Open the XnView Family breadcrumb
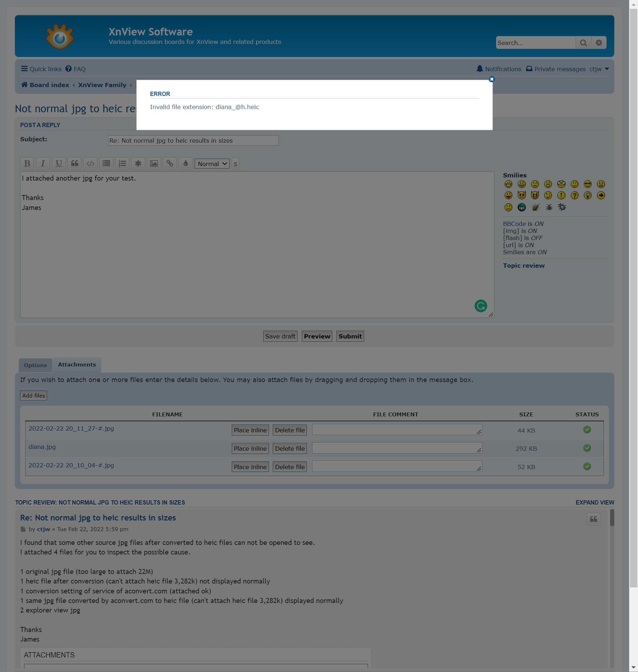The image size is (638, 672). [102, 85]
